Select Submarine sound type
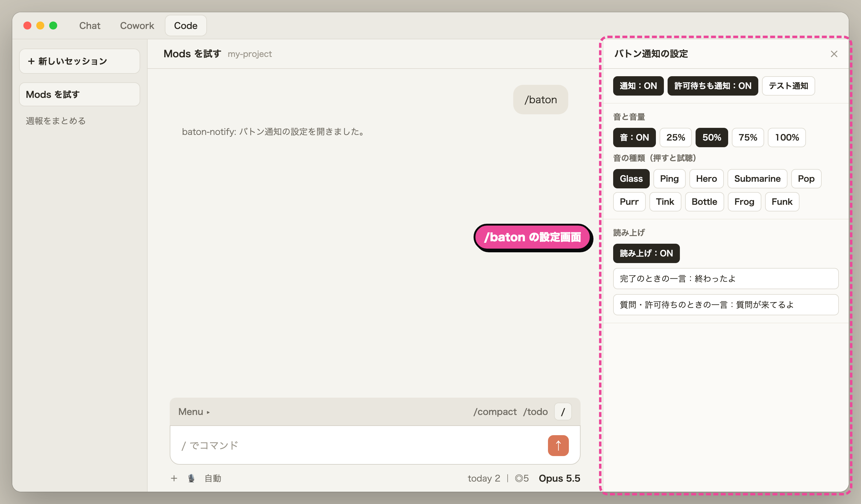The width and height of the screenshot is (861, 504). pos(757,179)
